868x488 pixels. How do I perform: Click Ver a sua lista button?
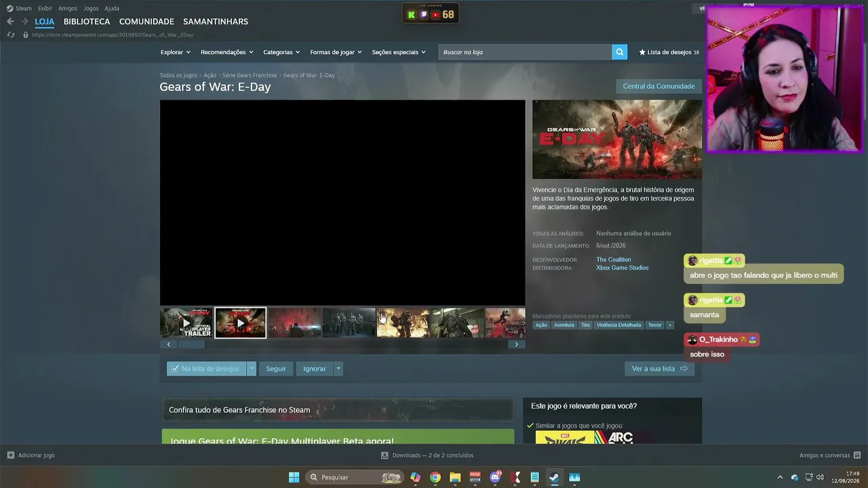point(659,369)
